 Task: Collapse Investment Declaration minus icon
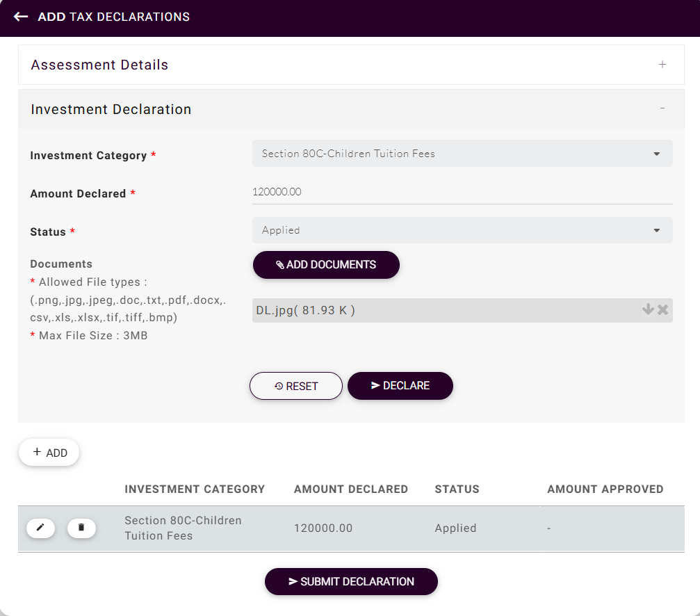(x=662, y=108)
